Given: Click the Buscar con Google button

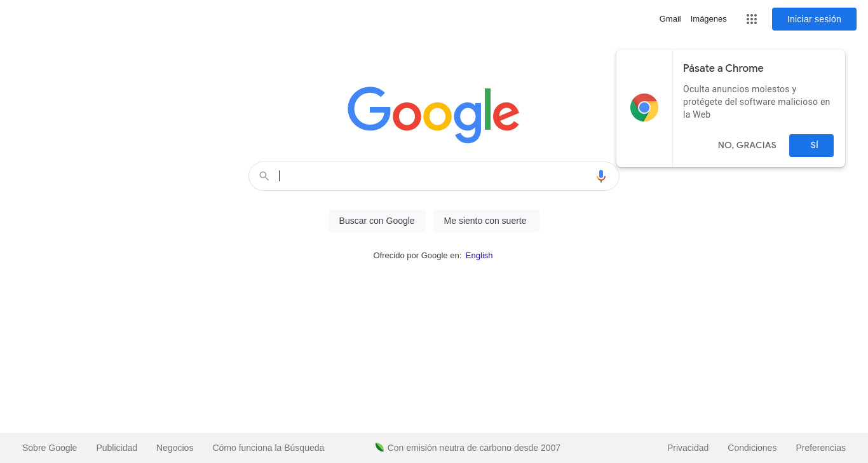Looking at the screenshot, I should point(377,221).
